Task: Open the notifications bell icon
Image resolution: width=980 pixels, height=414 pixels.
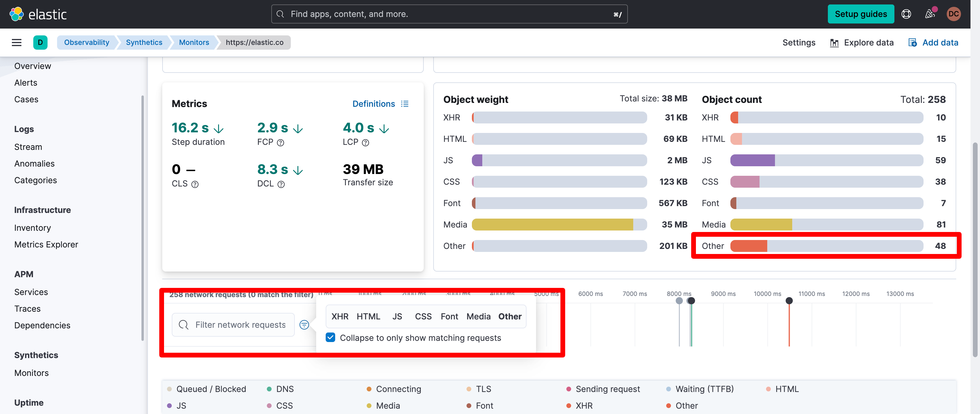Action: coord(930,14)
